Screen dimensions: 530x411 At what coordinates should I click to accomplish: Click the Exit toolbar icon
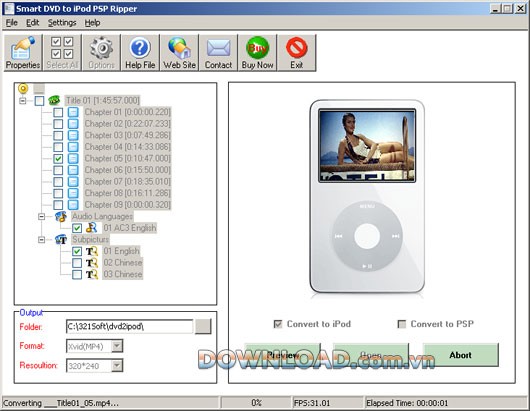[x=296, y=53]
